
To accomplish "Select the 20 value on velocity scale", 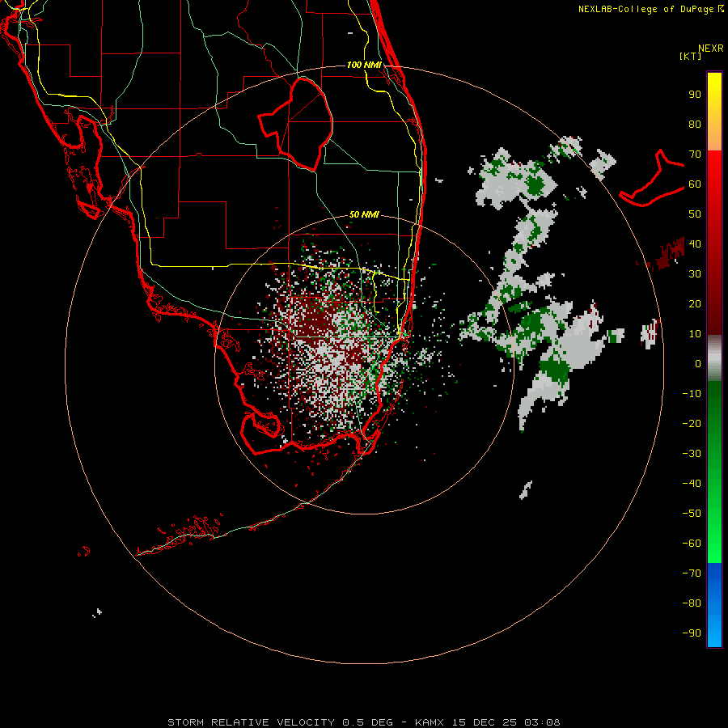I will click(695, 303).
